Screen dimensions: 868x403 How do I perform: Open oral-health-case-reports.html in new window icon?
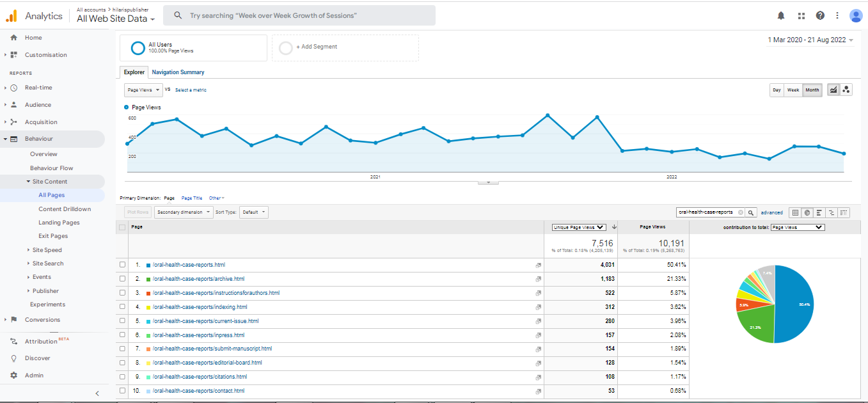pyautogui.click(x=538, y=265)
